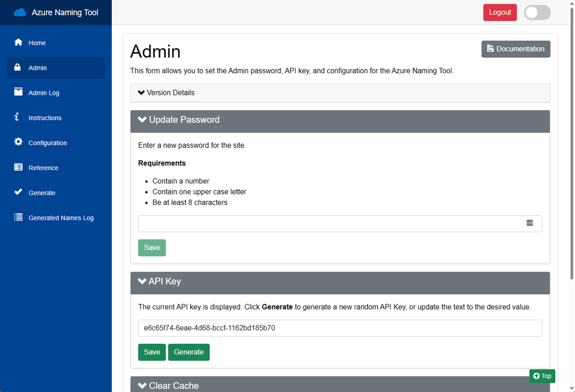Click the Instructions info icon
This screenshot has width=575, height=392.
(17, 117)
